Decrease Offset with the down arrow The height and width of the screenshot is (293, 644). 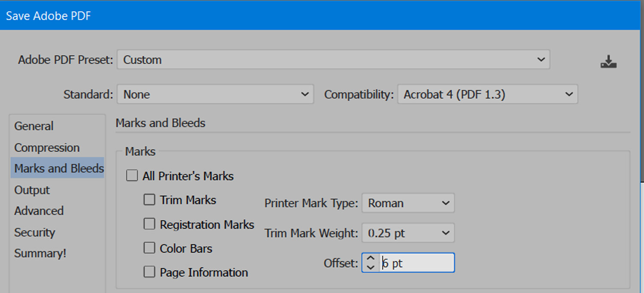371,267
